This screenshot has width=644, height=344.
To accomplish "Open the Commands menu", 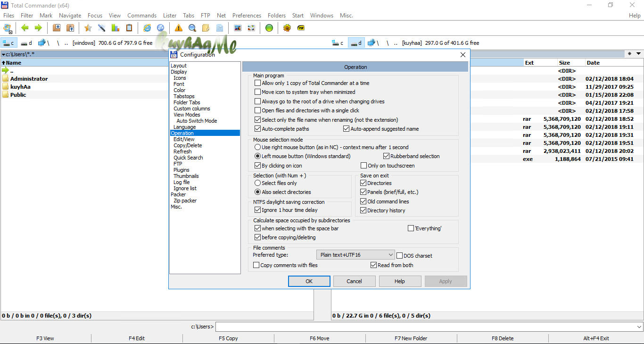I will point(142,16).
